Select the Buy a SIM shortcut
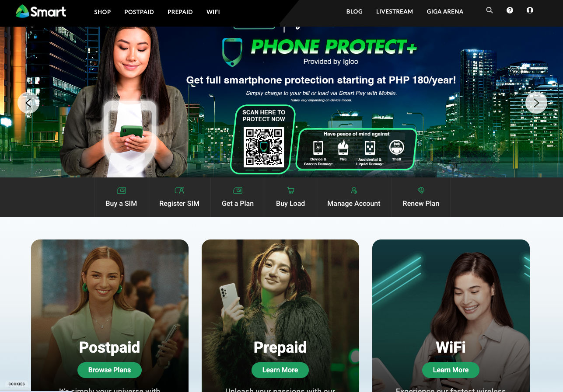Image resolution: width=563 pixels, height=392 pixels. pos(121,197)
